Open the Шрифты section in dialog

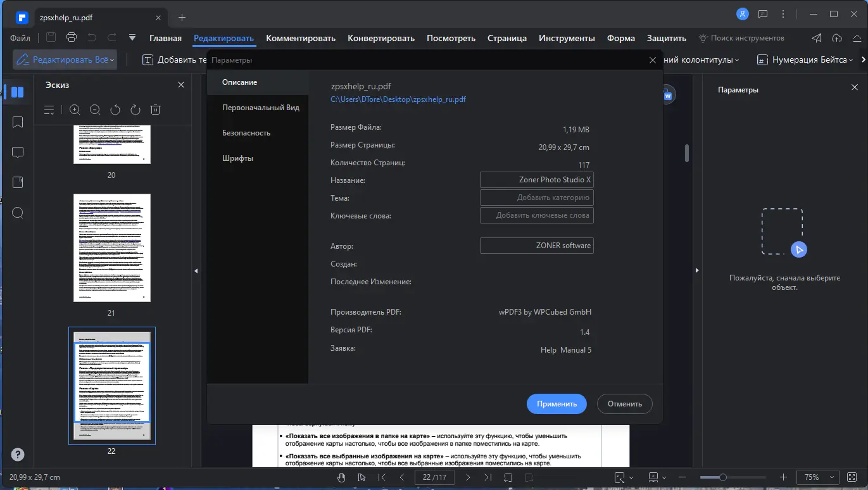pyautogui.click(x=258, y=158)
